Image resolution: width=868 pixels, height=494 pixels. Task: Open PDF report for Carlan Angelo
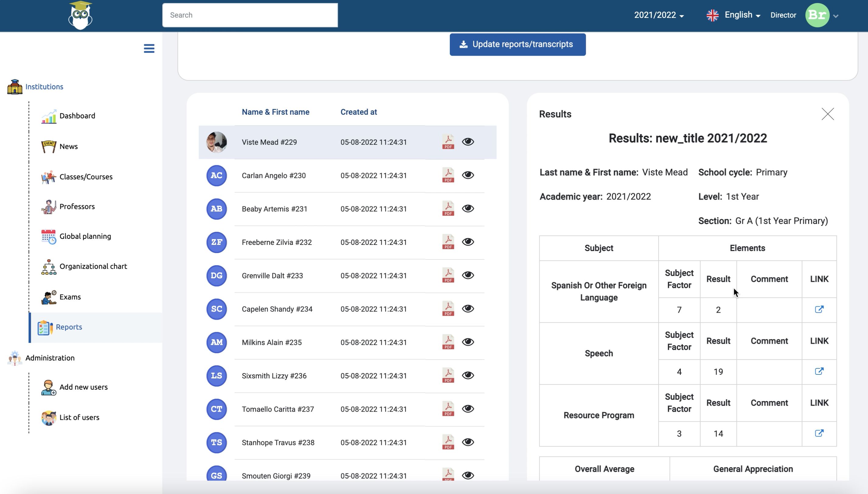448,175
